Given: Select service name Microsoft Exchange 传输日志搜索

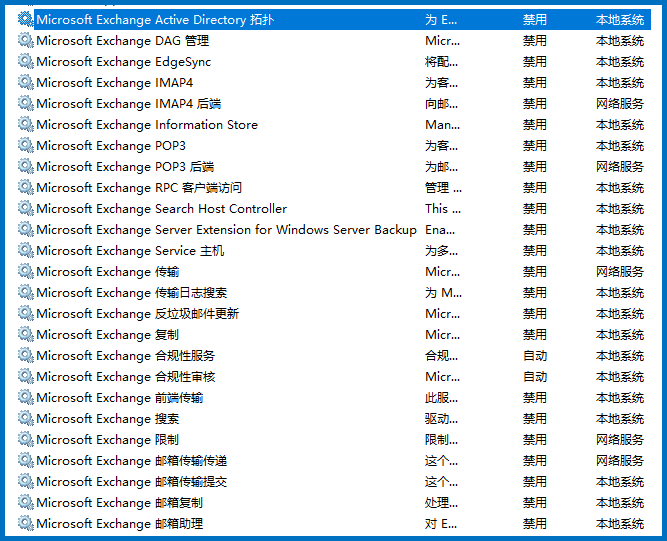Looking at the screenshot, I should click(x=132, y=293).
